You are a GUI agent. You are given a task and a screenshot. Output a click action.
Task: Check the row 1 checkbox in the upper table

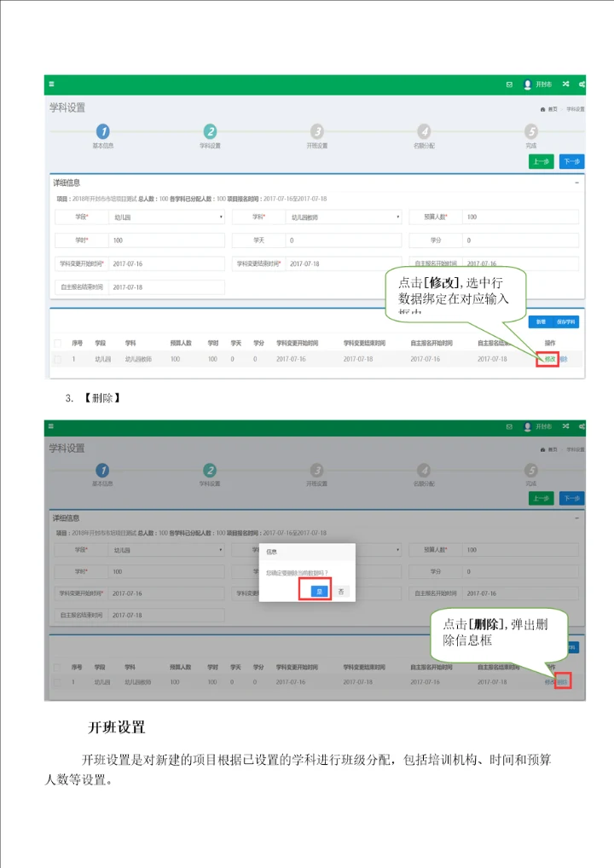coord(58,360)
